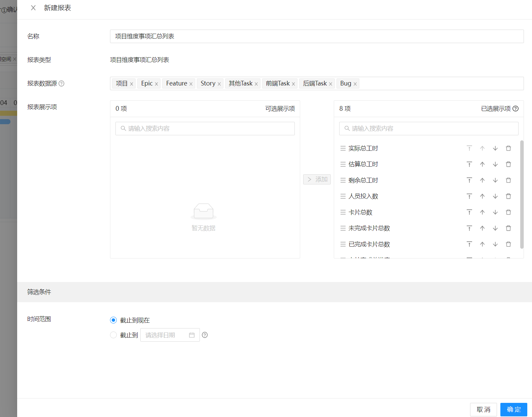Select the 截止到现在 radio option
Screen dimensions: 532x417
tap(113, 320)
